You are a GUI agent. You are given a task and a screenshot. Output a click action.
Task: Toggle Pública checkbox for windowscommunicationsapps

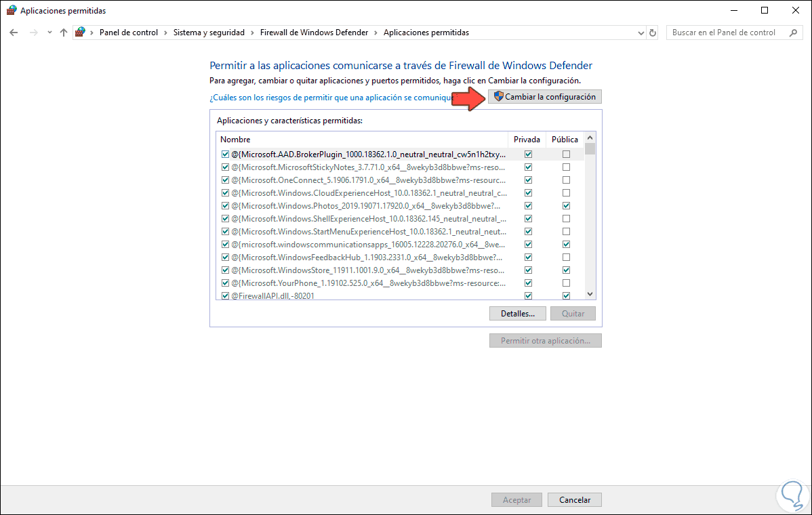pos(566,245)
